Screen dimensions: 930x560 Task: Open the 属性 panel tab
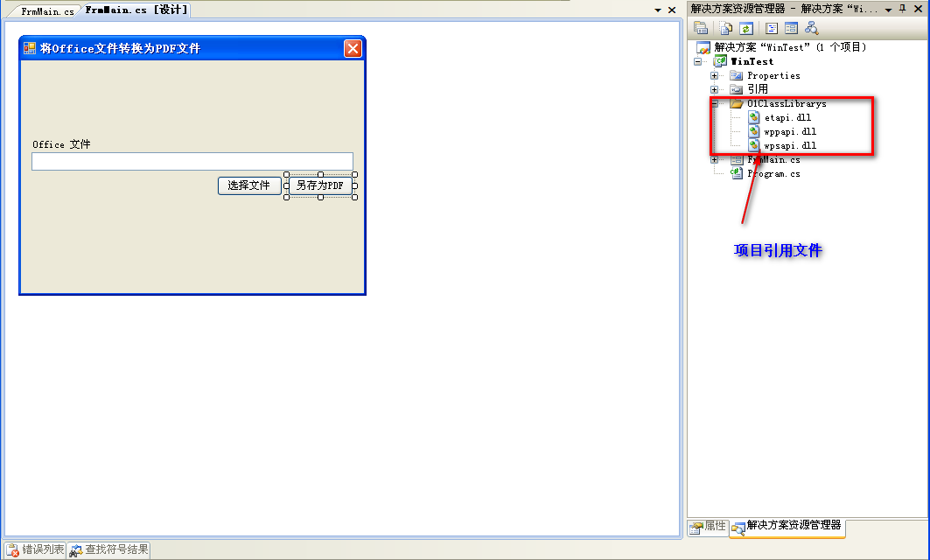click(708, 526)
